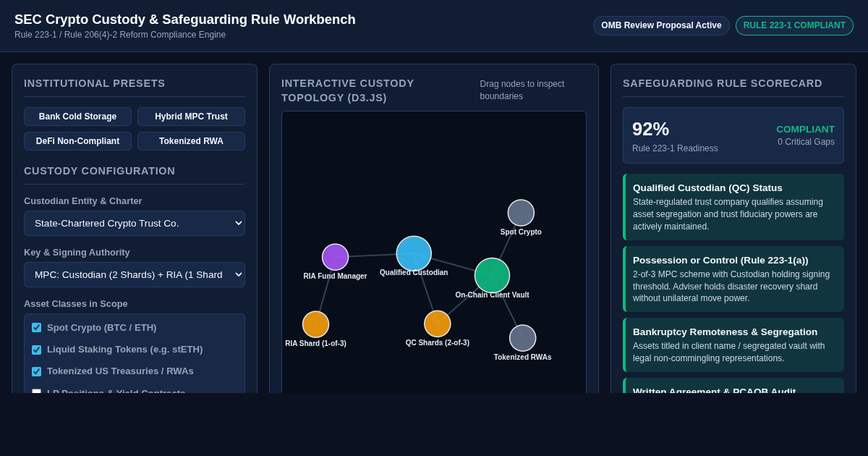
Task: Select the Spot Crypto gray node
Action: [x=521, y=213]
